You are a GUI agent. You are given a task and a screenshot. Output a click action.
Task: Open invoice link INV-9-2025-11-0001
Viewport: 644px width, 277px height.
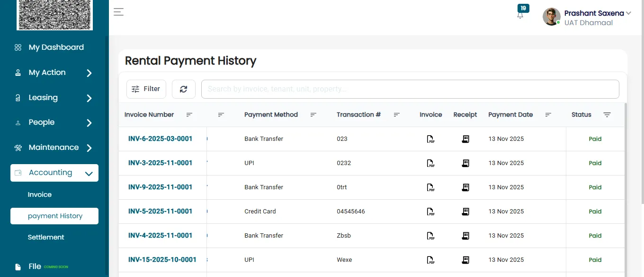161,187
